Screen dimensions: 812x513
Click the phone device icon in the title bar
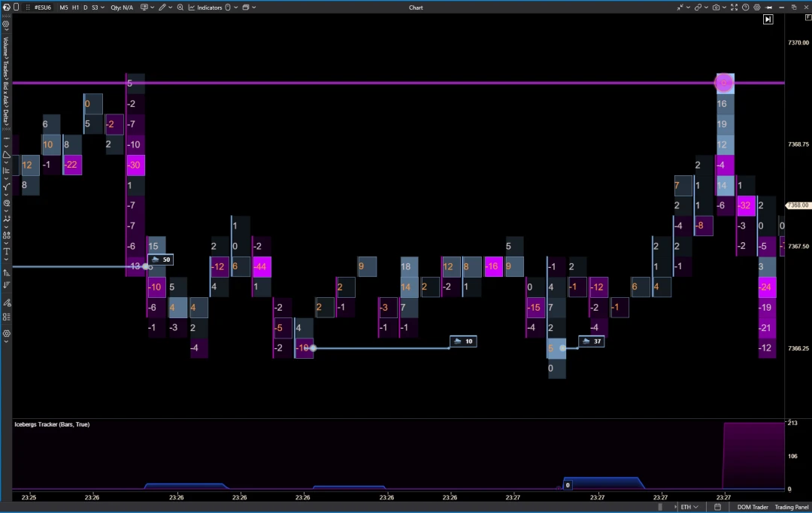tap(16, 8)
